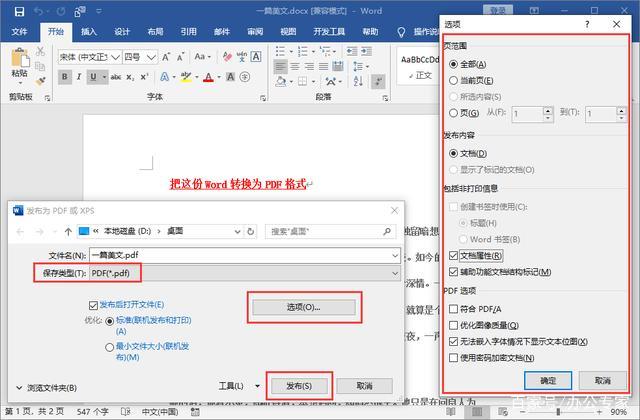This screenshot has width=640, height=420.
Task: Select the Current page radio button
Action: click(453, 80)
